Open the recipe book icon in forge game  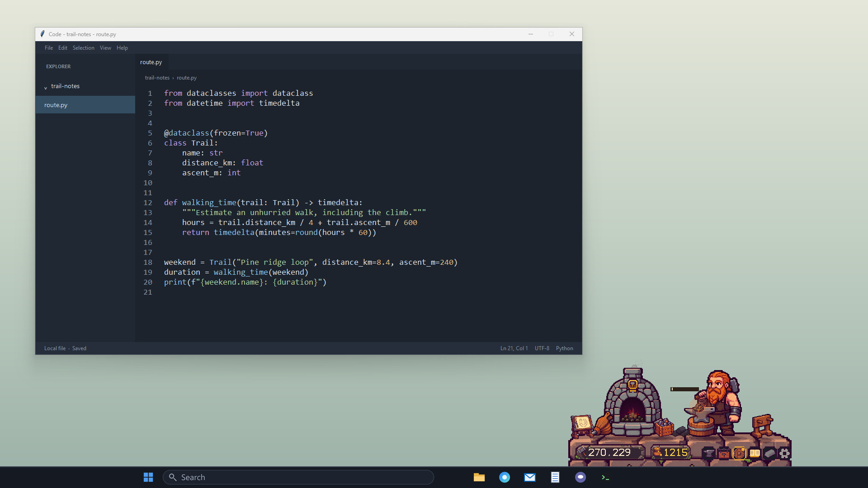(x=755, y=453)
